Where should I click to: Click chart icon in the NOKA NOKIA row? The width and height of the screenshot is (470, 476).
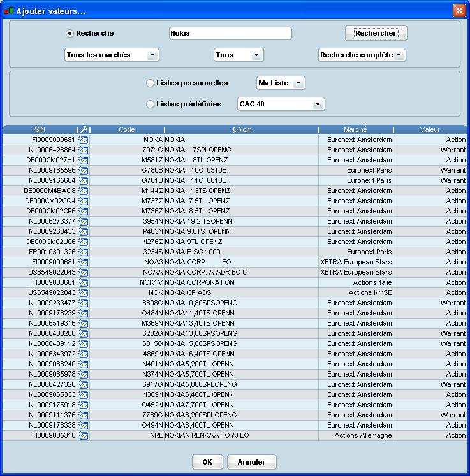[x=83, y=140]
